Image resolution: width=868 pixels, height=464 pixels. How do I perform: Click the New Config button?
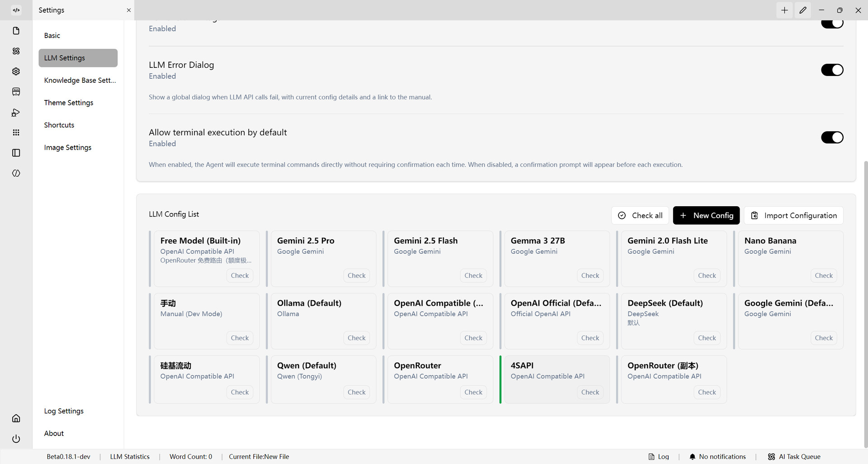(x=706, y=215)
